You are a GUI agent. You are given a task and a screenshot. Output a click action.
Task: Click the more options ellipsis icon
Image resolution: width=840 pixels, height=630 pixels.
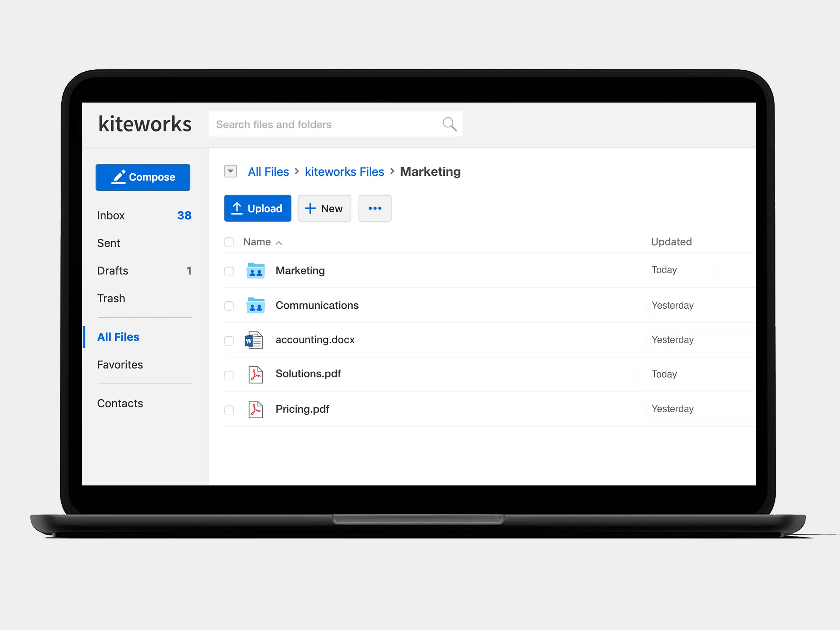point(375,208)
